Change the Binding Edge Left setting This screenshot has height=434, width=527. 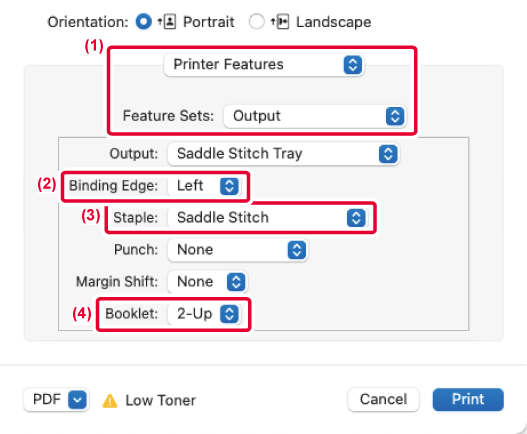pyautogui.click(x=204, y=186)
